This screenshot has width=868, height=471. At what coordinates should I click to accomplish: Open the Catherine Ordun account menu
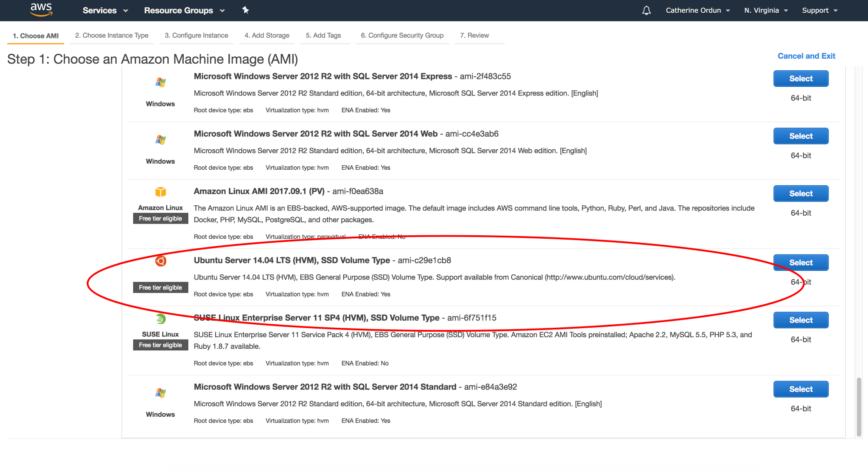coord(697,10)
